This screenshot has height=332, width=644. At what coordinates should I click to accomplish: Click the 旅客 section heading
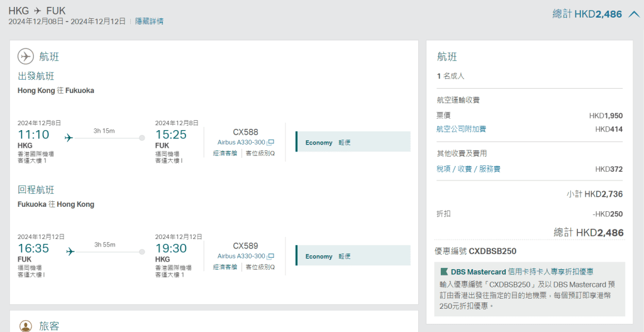point(49,326)
